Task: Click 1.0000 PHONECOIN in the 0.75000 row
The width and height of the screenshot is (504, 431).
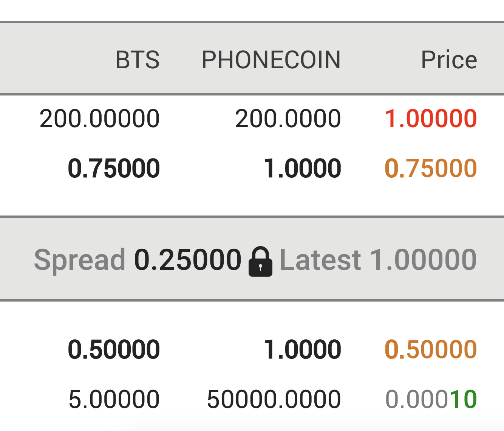Action: click(302, 168)
